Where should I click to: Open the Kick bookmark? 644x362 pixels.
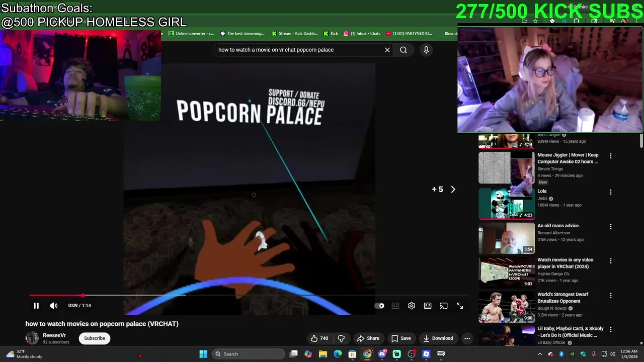click(x=331, y=34)
